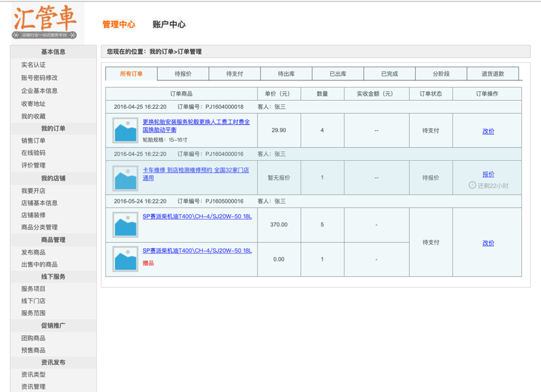Click the red 赠品 label

[148, 263]
